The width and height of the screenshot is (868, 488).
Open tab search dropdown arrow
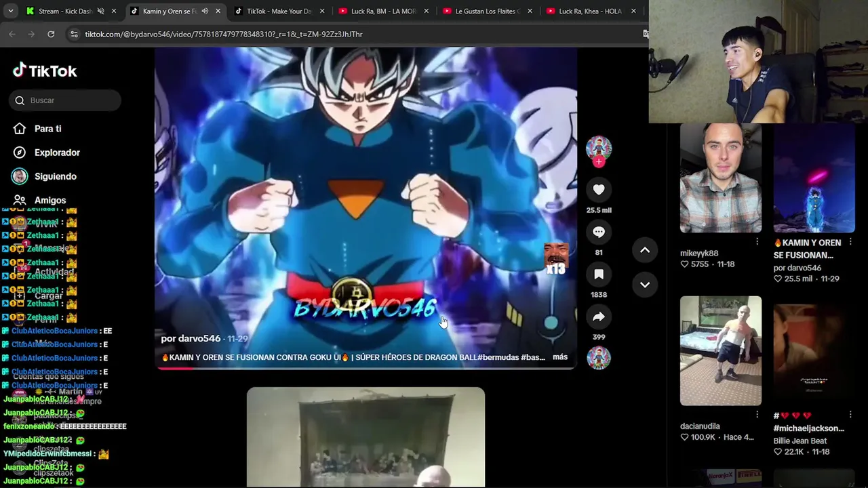click(10, 11)
